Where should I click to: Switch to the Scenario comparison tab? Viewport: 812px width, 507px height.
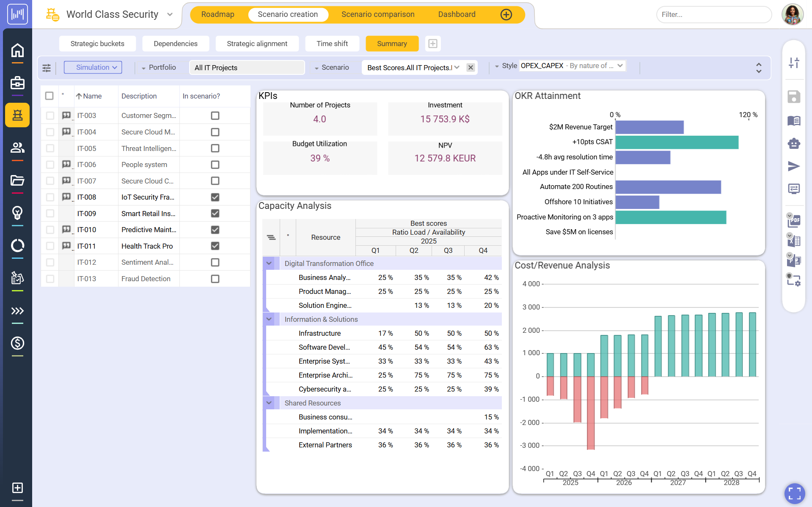378,14
